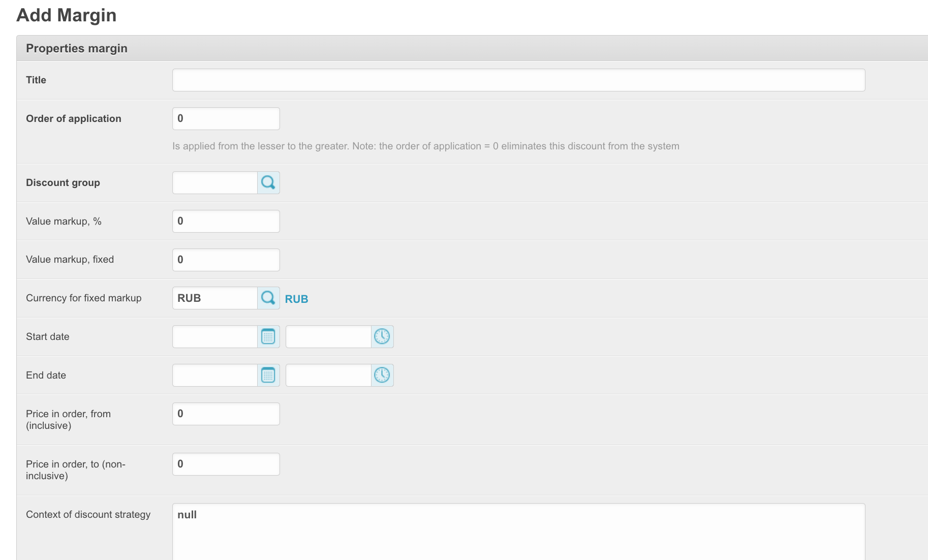Image resolution: width=928 pixels, height=560 pixels.
Task: Click the Currency for fixed markup input
Action: [x=215, y=298]
